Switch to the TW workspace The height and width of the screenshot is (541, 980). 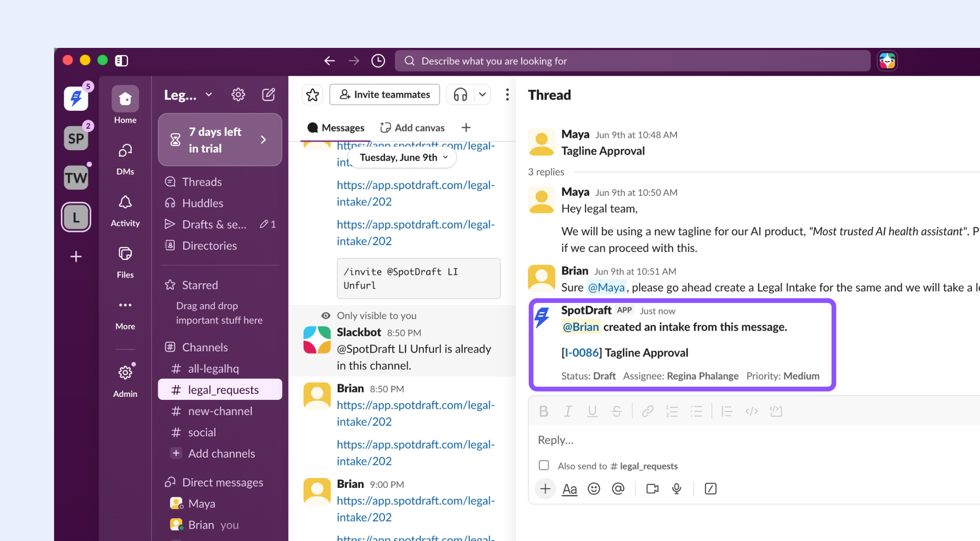point(76,178)
